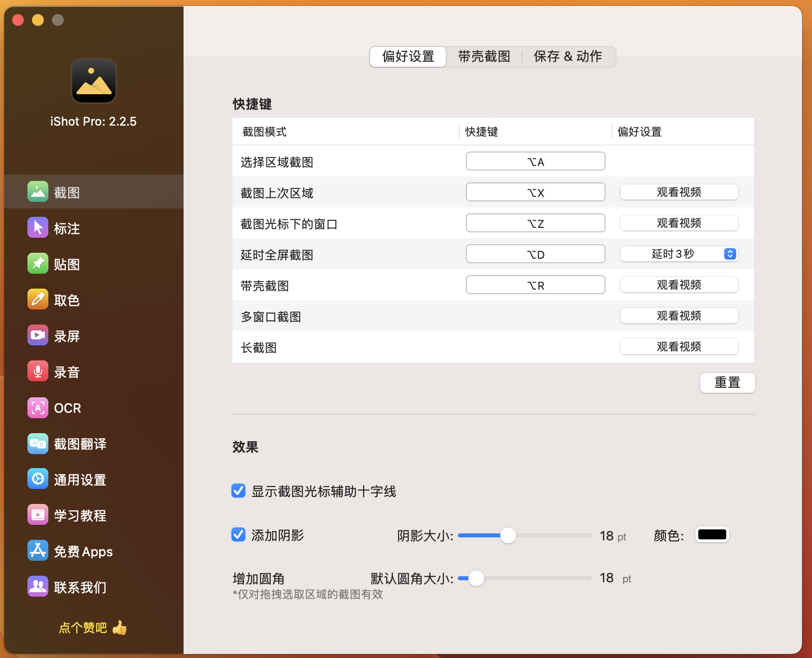
Task: Switch to the 带壳截图 tab
Action: [483, 56]
